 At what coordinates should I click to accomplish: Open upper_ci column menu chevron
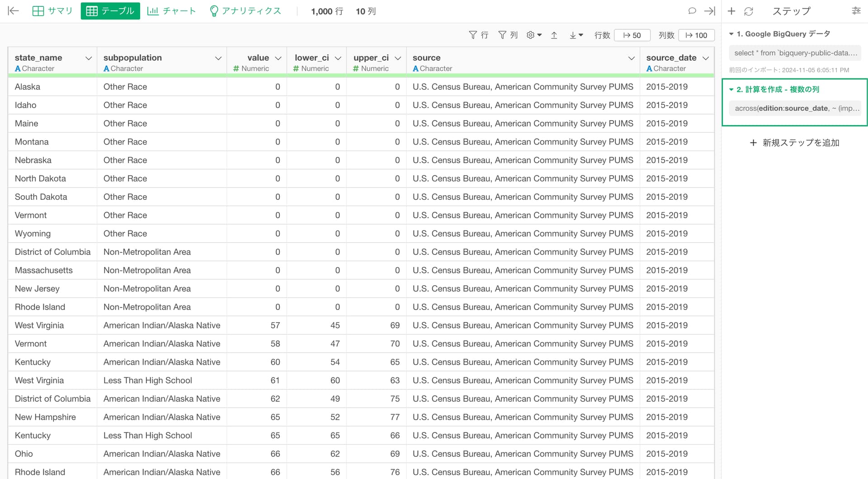click(398, 58)
